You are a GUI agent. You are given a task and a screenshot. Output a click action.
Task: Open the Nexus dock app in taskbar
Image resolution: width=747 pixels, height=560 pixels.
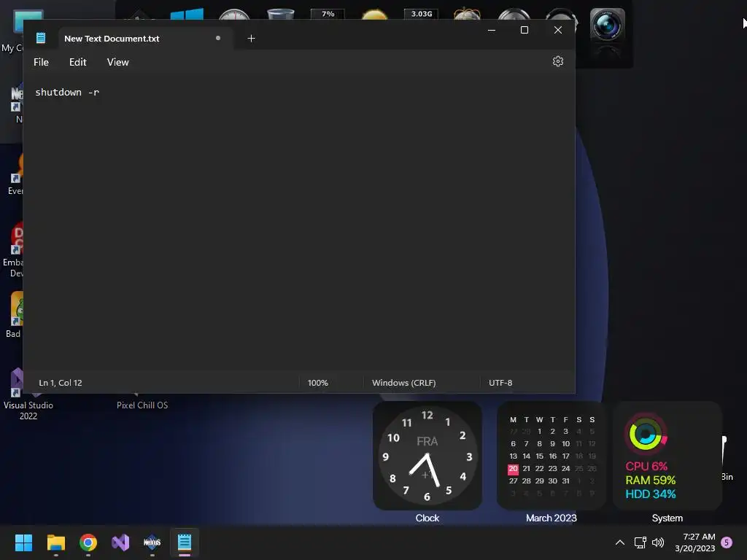click(x=152, y=542)
